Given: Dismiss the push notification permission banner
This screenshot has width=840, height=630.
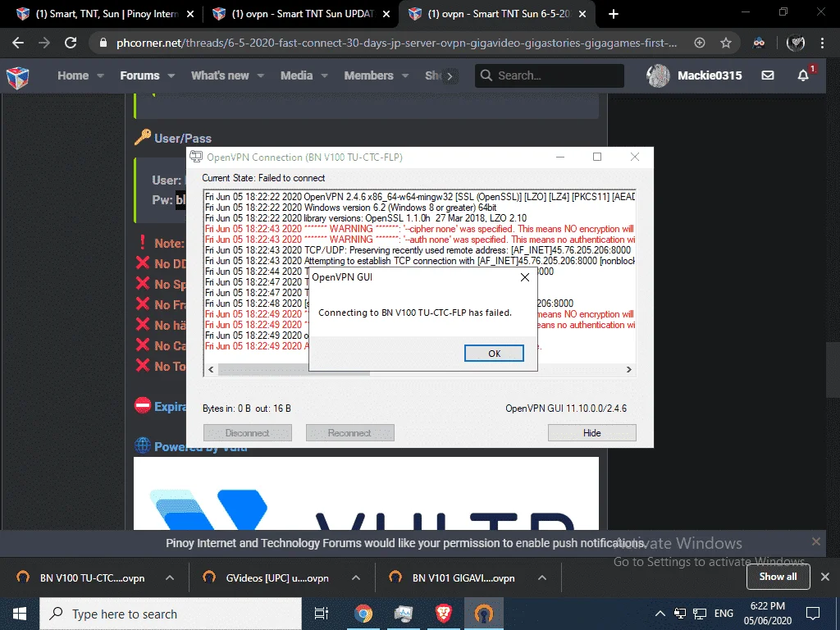Looking at the screenshot, I should 816,541.
